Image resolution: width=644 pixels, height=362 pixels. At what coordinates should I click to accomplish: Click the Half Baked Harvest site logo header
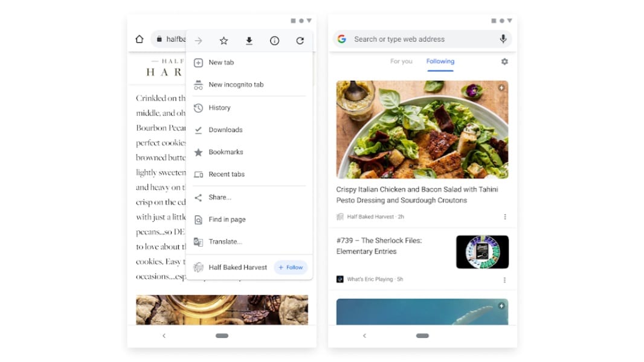coord(165,68)
